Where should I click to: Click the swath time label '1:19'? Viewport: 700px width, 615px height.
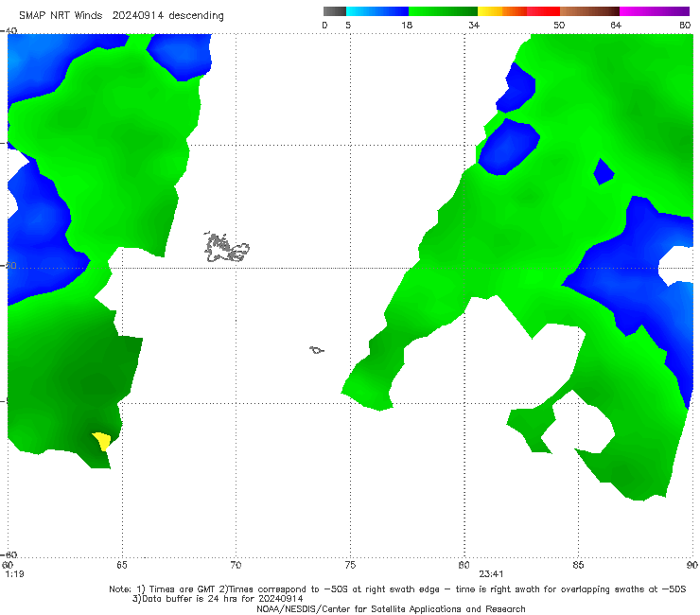pyautogui.click(x=15, y=574)
